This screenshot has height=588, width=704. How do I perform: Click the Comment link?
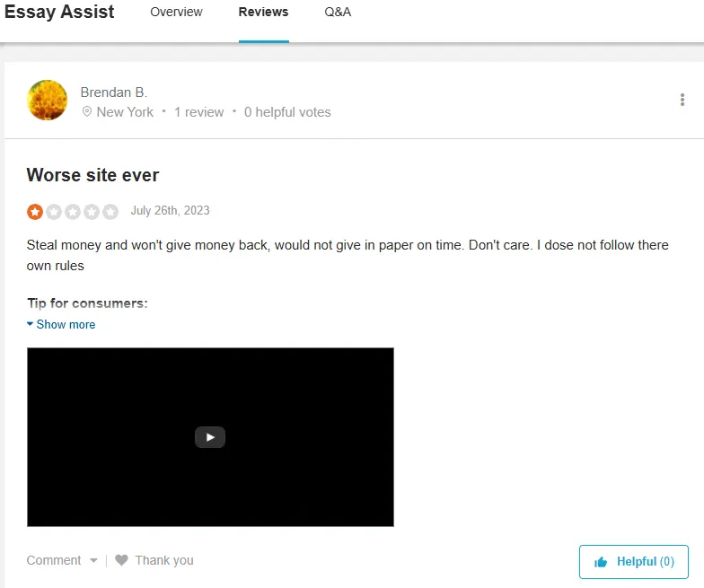point(54,560)
